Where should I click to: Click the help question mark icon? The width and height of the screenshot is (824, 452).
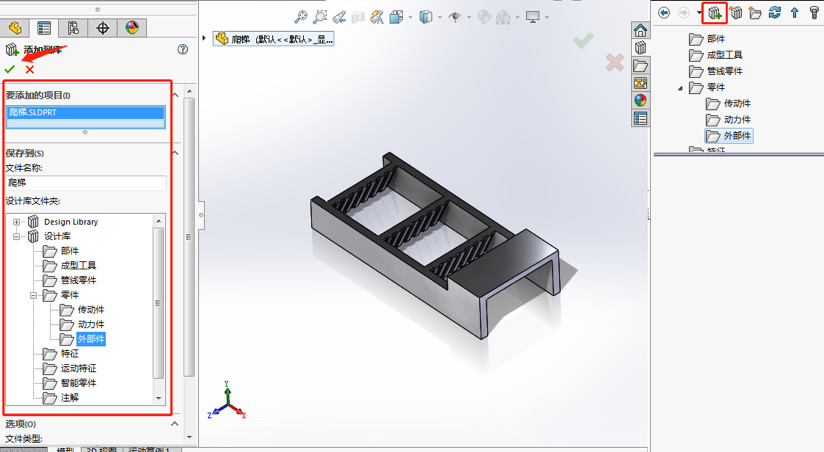pyautogui.click(x=182, y=49)
